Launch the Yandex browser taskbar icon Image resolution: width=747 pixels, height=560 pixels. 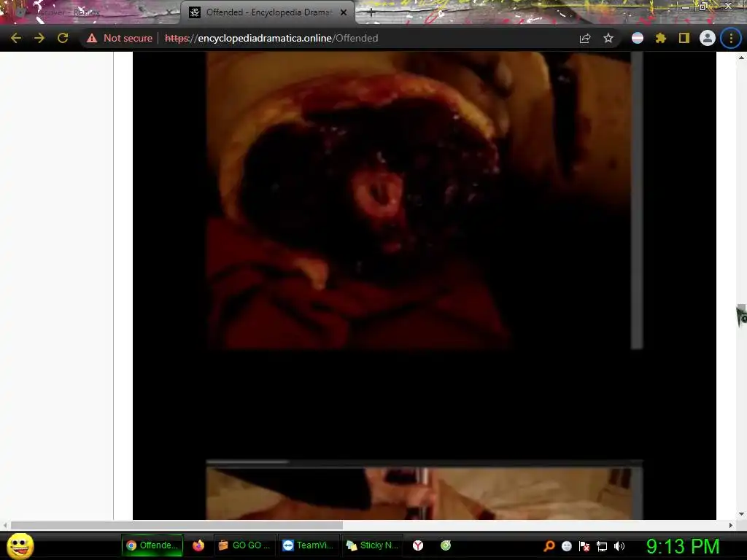(x=418, y=545)
